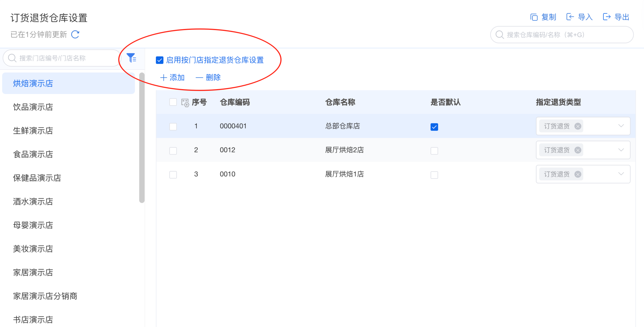Expand return type dropdown for row 0010

(x=621, y=174)
